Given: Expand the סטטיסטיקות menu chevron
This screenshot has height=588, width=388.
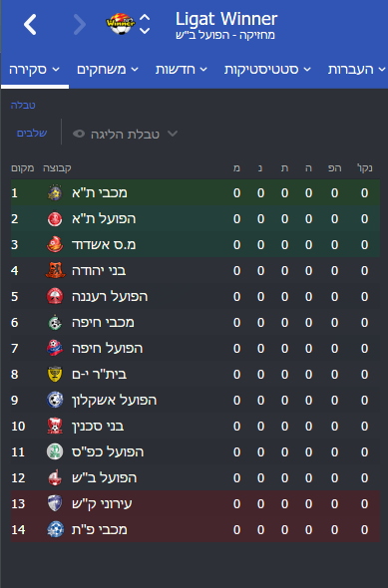Looking at the screenshot, I should 307,70.
